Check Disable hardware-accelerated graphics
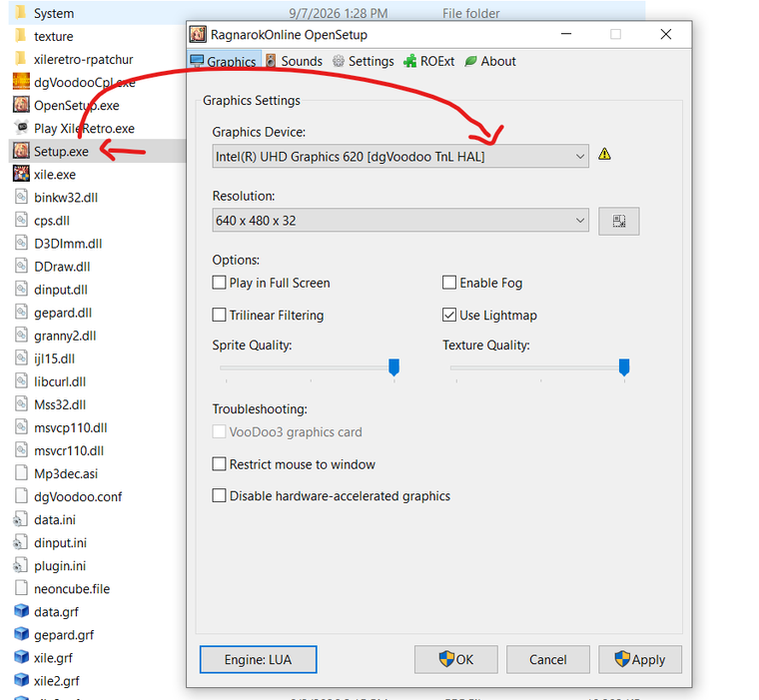 pyautogui.click(x=220, y=495)
